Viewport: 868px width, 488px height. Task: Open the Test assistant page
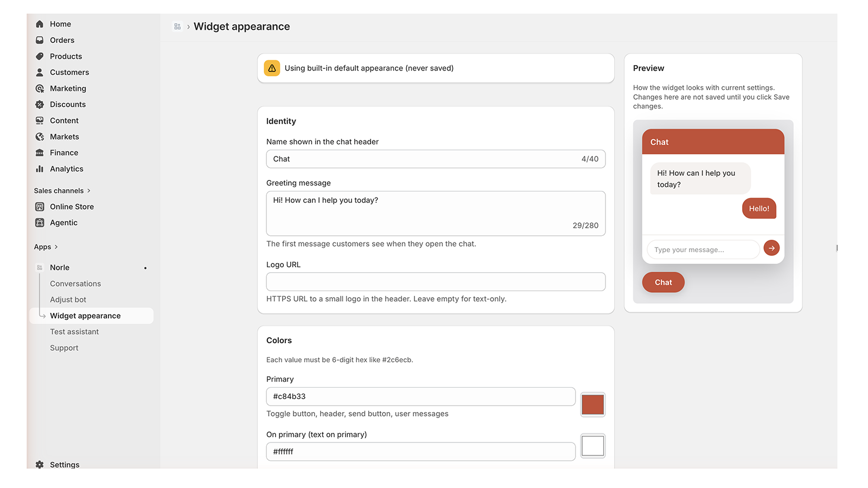pos(74,332)
